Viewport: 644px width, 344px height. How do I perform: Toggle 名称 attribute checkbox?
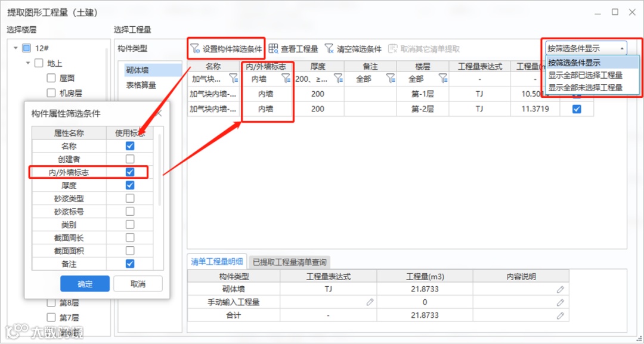point(130,146)
